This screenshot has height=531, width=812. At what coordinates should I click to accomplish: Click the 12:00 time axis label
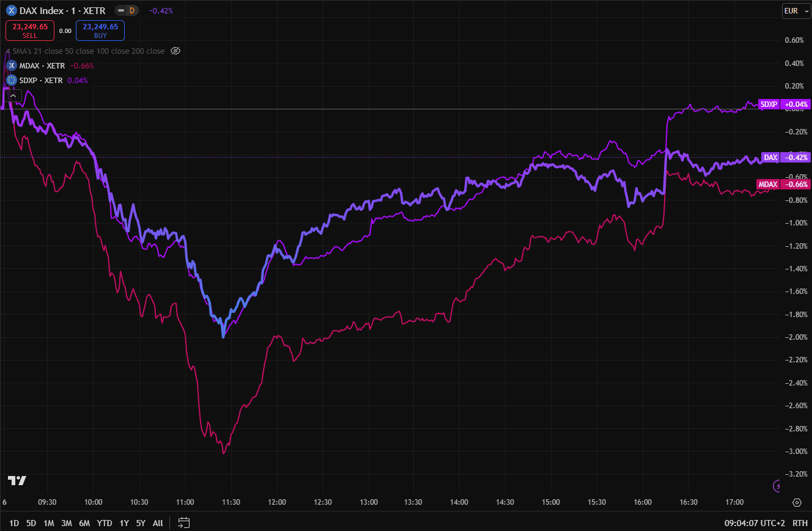276,502
